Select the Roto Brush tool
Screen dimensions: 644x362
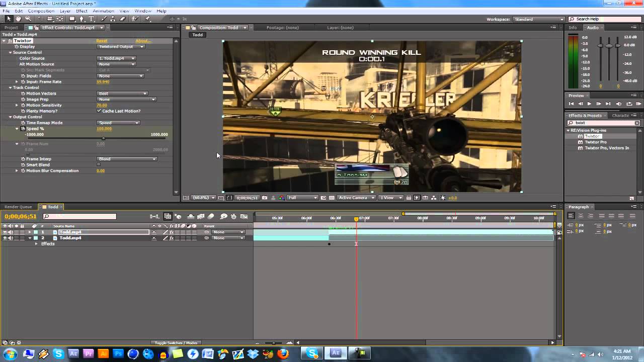tap(135, 19)
